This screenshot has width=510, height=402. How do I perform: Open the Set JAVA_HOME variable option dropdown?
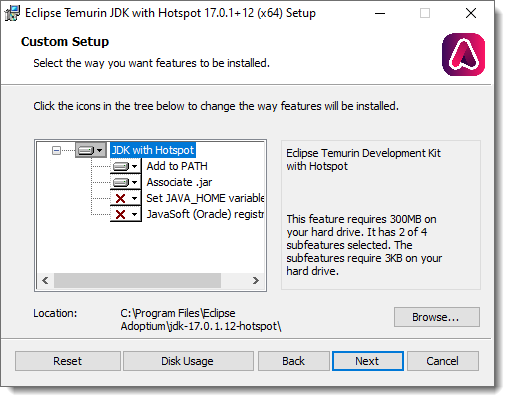click(134, 198)
